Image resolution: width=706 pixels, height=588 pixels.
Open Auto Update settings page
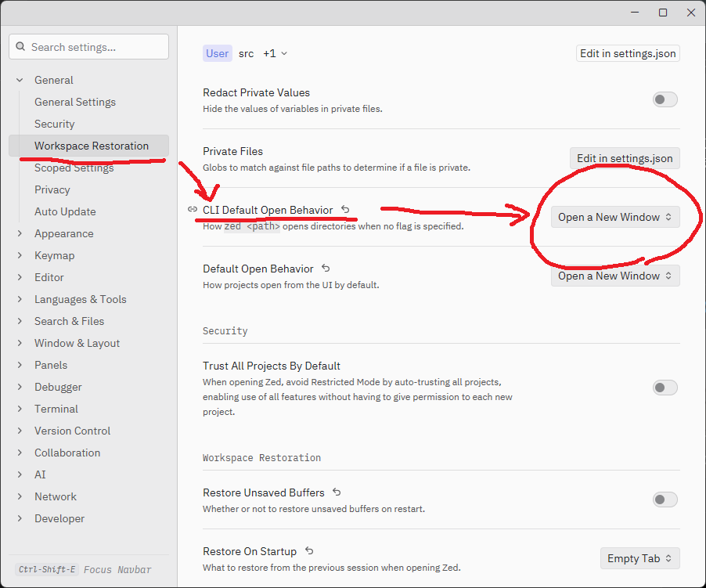[65, 211]
